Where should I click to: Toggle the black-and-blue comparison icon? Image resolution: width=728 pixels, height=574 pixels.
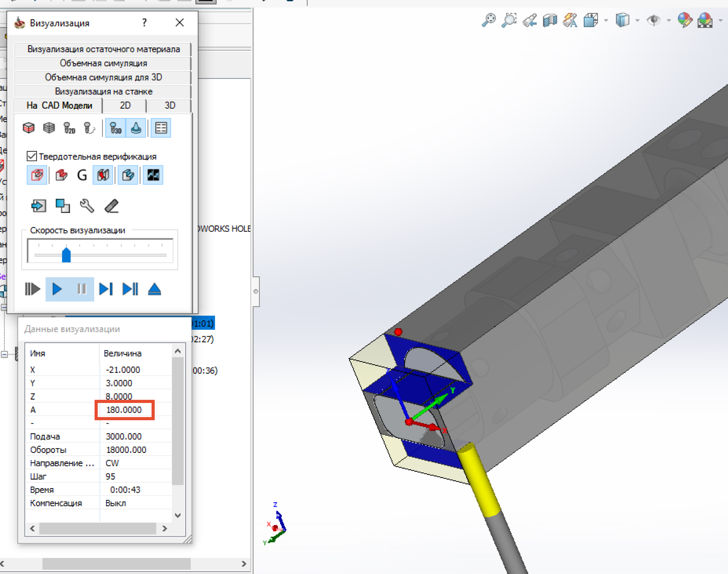(153, 175)
